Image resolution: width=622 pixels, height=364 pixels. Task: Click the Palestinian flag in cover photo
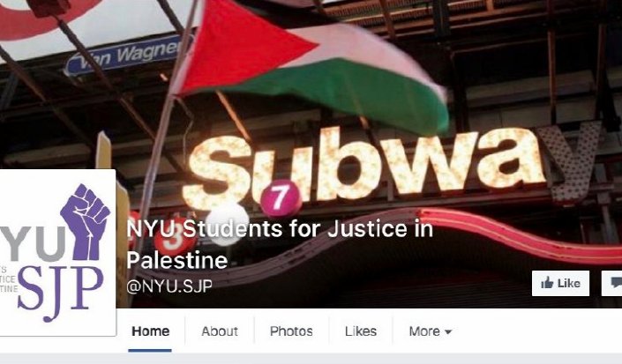[x=310, y=67]
